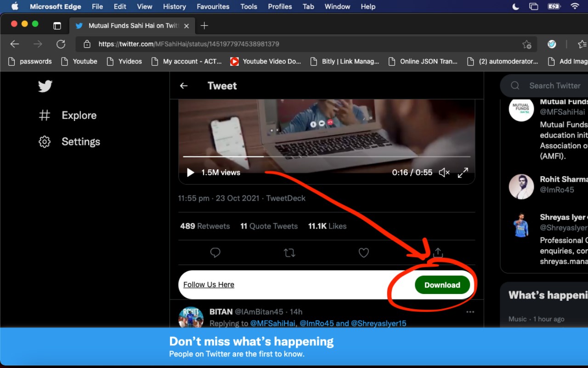Open BITAN's profile avatar

click(191, 317)
